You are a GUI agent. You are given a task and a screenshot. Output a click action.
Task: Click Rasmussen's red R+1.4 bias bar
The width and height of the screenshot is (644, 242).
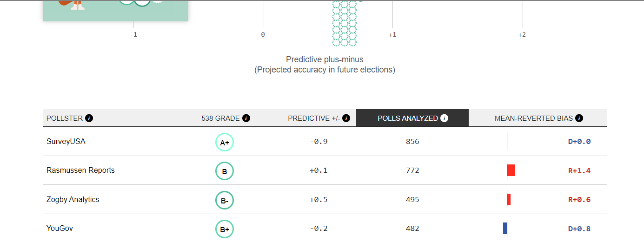511,170
